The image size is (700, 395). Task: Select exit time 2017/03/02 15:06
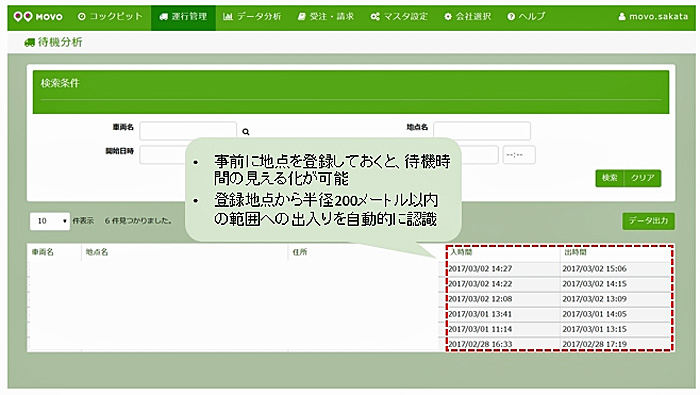594,269
